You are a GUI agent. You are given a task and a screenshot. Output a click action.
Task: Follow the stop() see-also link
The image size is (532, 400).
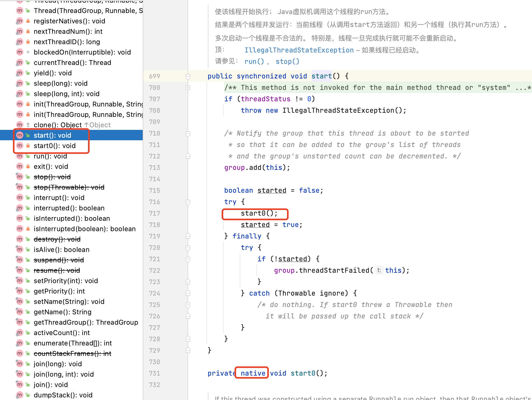click(x=287, y=62)
